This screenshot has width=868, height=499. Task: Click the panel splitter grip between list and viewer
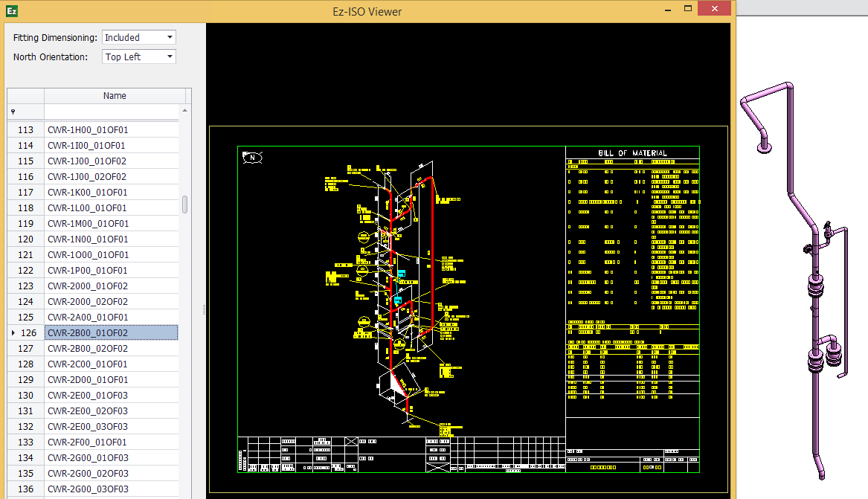tap(204, 310)
